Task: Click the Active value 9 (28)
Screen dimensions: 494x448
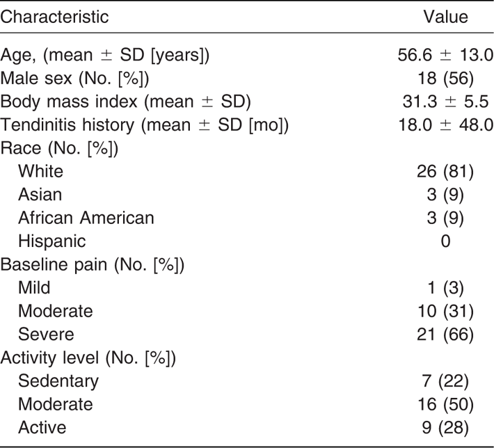Action: point(445,428)
